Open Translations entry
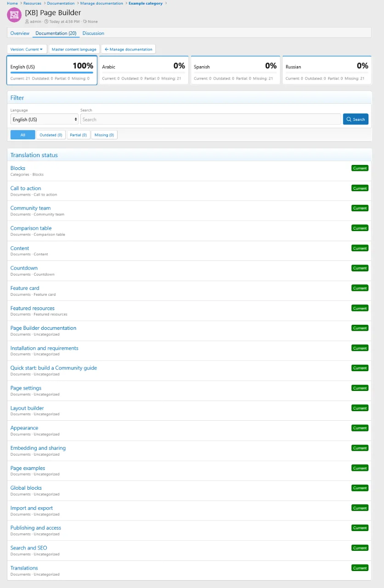 coord(24,568)
